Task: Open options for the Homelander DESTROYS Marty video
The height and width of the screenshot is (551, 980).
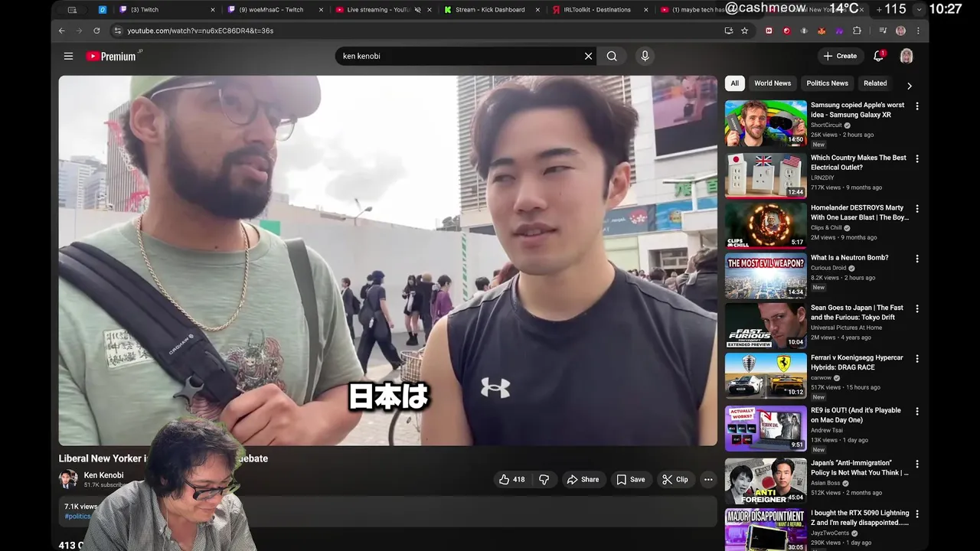Action: [x=917, y=209]
